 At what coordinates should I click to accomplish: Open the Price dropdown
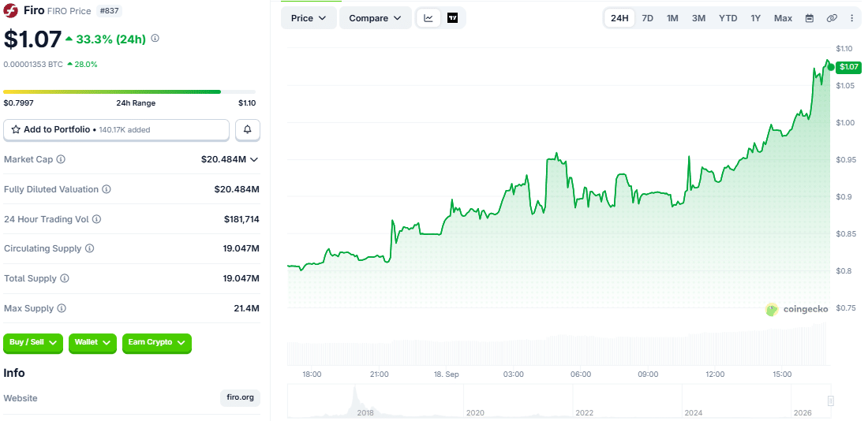[309, 18]
